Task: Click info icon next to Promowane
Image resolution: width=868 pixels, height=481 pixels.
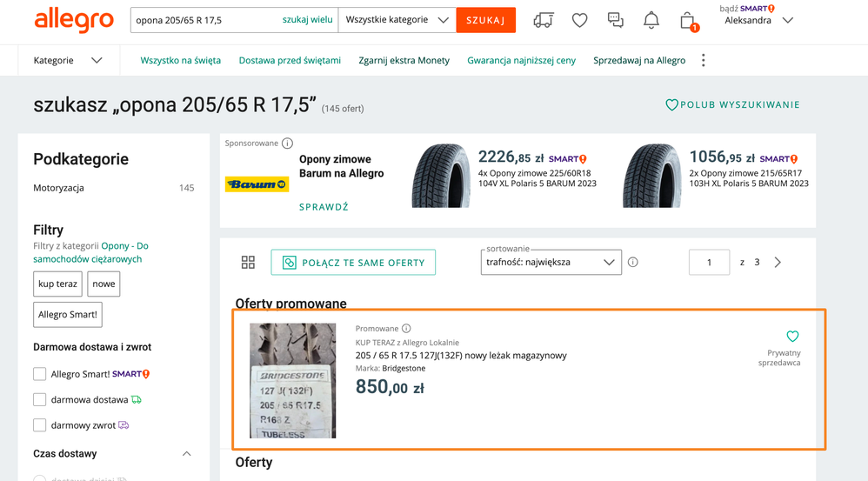Action: (406, 328)
